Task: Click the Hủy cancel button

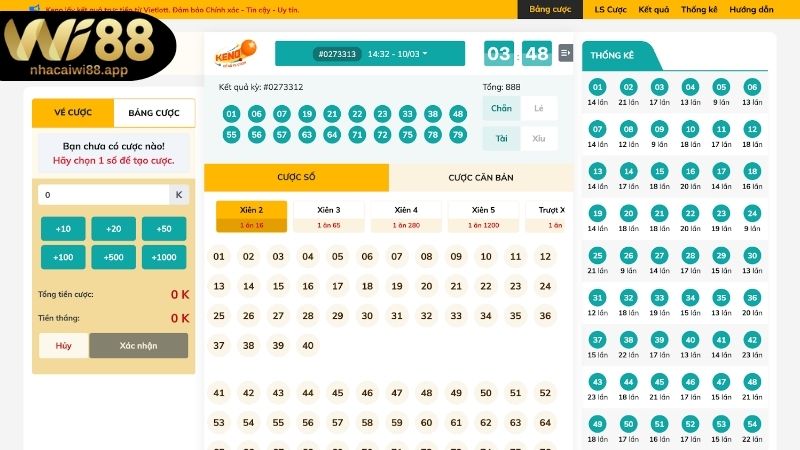Action: tap(63, 345)
